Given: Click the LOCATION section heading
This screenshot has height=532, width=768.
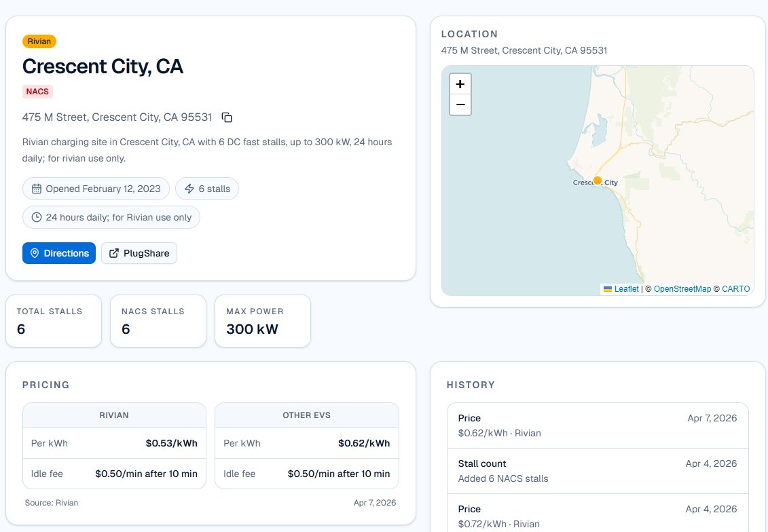Looking at the screenshot, I should (x=469, y=34).
